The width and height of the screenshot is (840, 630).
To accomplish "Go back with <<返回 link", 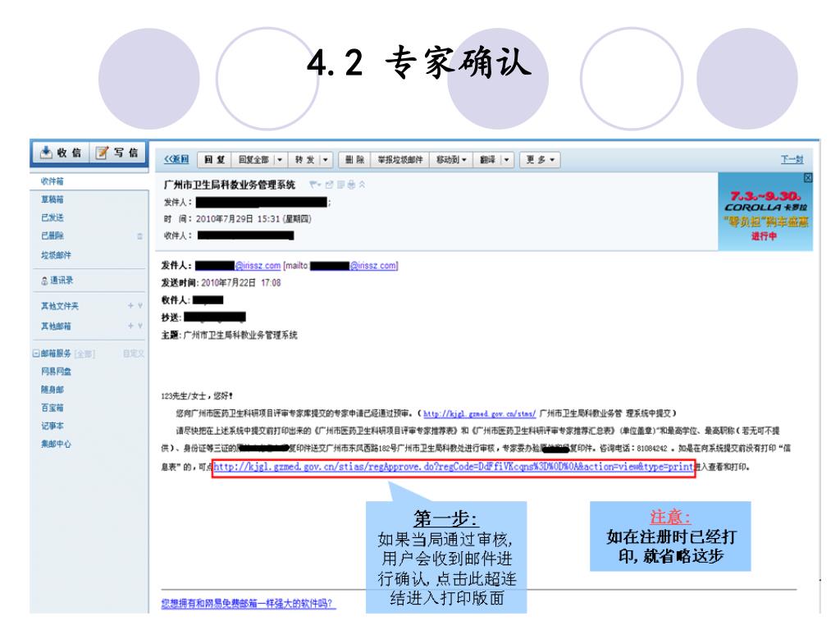I will pyautogui.click(x=176, y=159).
